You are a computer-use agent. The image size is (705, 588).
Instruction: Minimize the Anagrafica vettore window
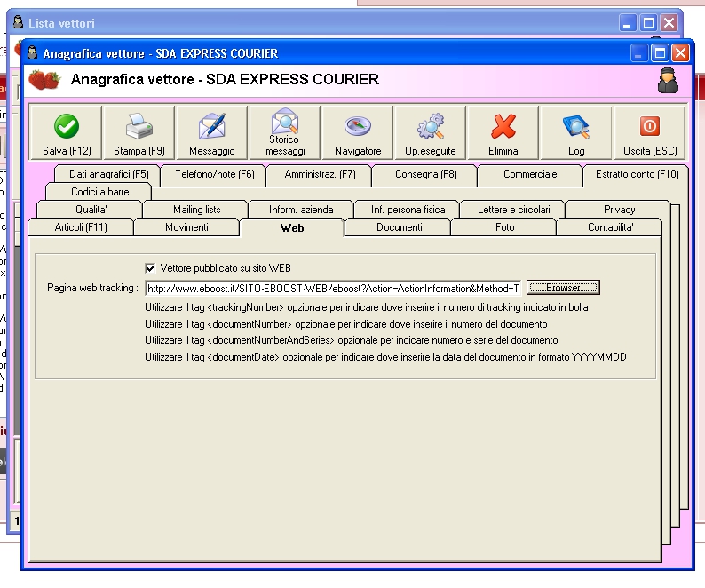point(638,53)
